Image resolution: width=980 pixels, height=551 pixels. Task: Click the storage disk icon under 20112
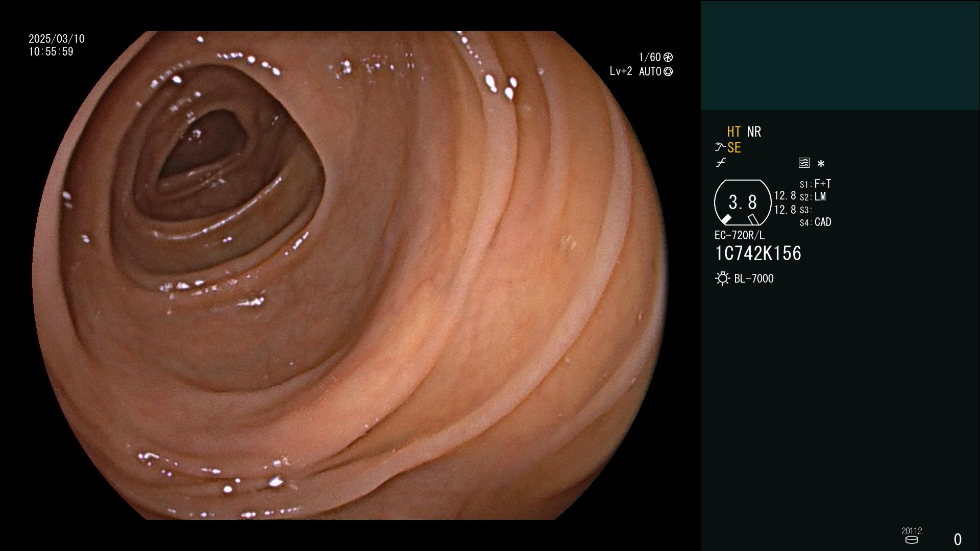click(x=912, y=540)
